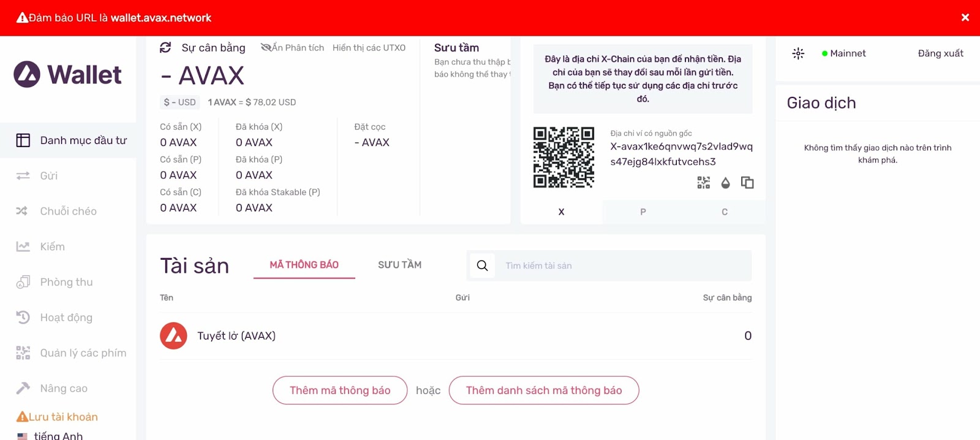Click the 1 AVAX = $ 78,02 USD price
Screen dimensions: 980x440
(x=252, y=102)
